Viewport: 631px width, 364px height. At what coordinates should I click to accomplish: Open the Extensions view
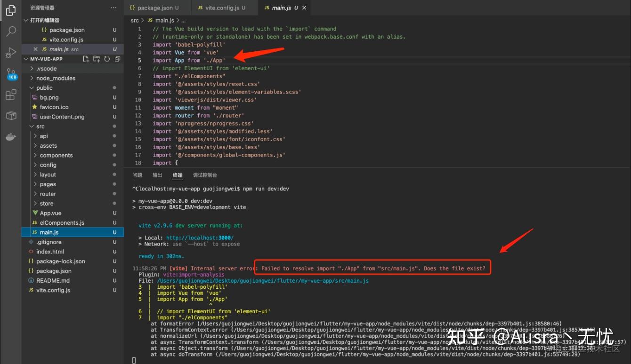point(10,95)
